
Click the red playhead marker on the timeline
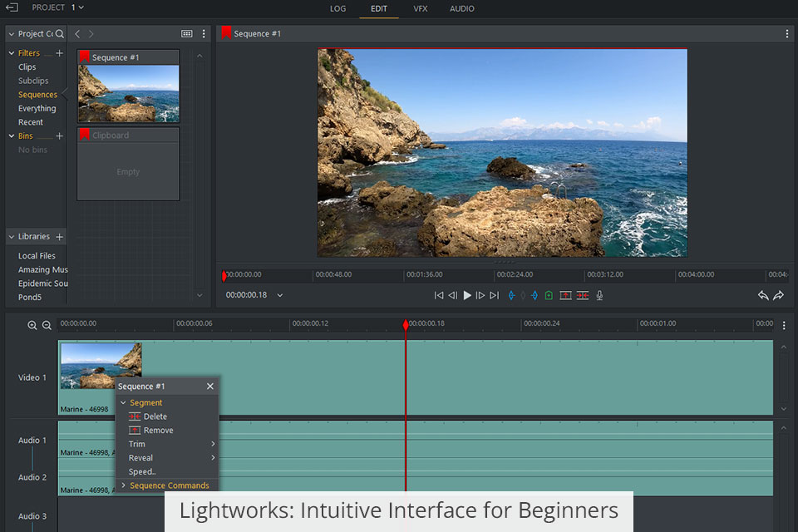point(406,325)
